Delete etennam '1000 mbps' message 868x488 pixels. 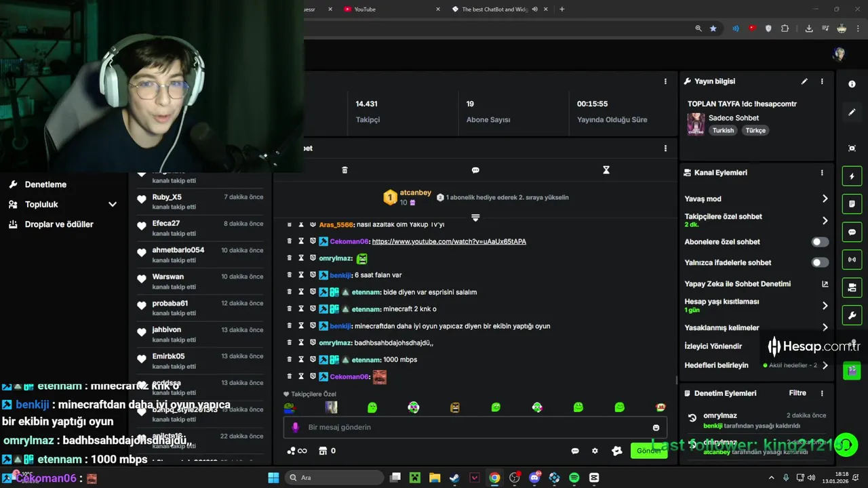pos(290,360)
